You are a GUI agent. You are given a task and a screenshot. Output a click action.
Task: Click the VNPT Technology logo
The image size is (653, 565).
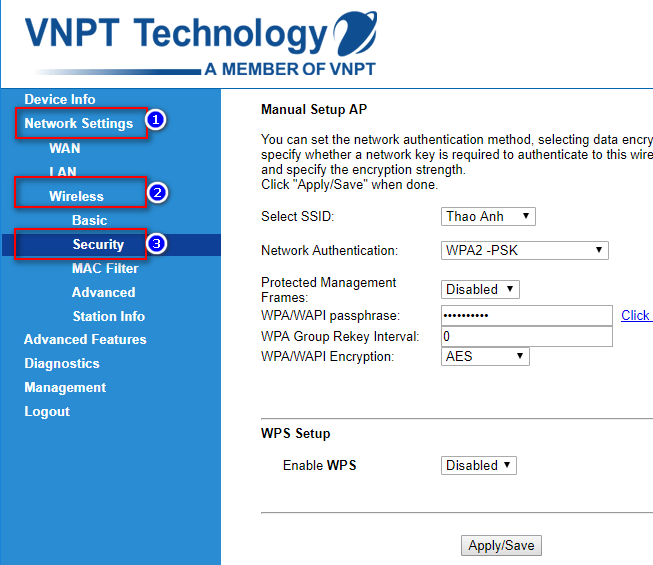[x=200, y=42]
